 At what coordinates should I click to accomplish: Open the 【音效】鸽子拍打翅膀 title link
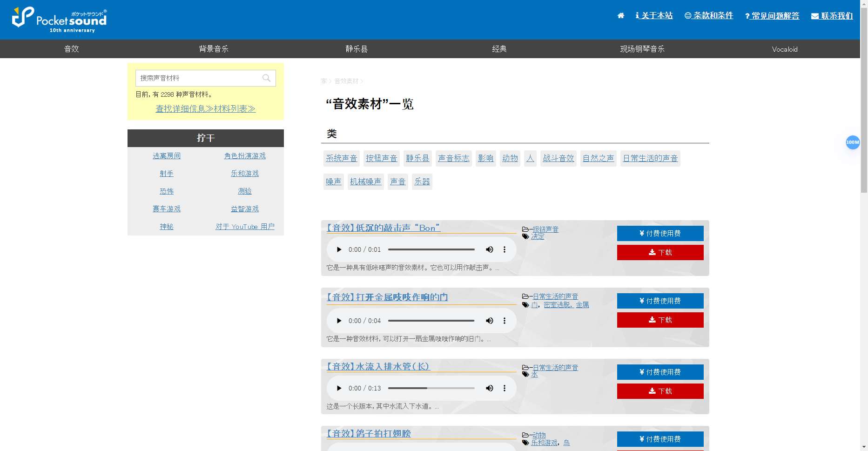click(x=369, y=433)
